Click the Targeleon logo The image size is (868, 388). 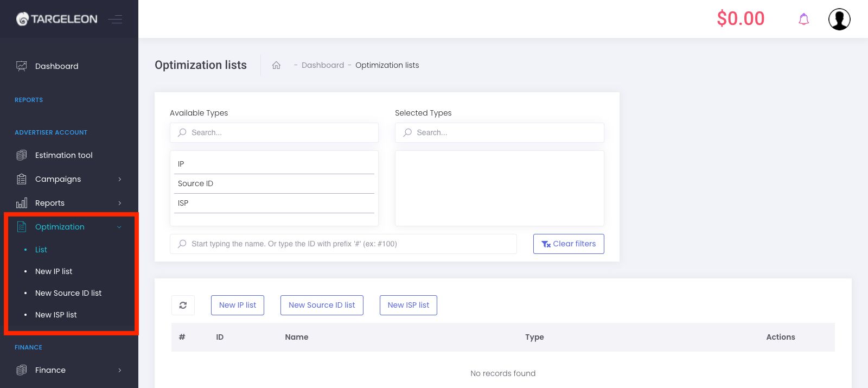click(57, 19)
